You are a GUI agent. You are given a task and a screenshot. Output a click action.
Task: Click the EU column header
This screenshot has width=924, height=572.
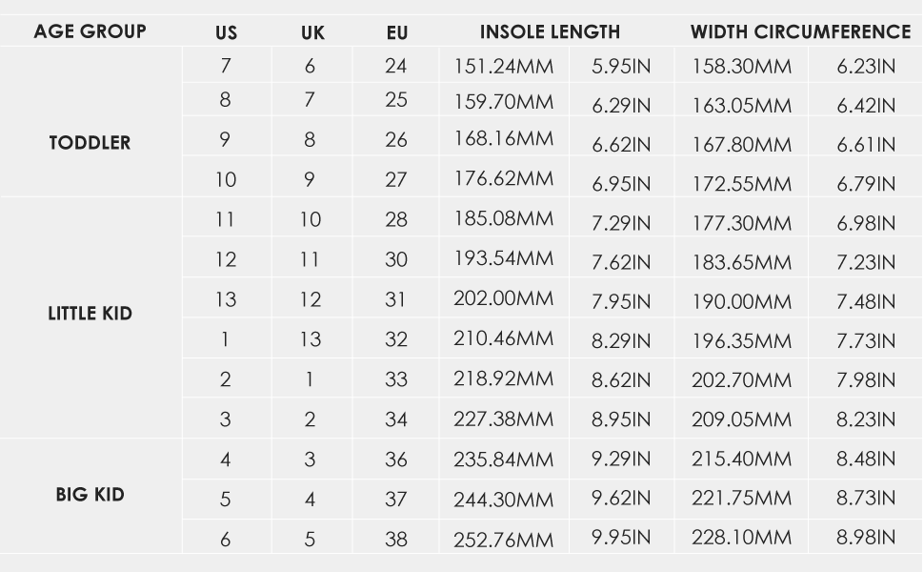(x=397, y=33)
